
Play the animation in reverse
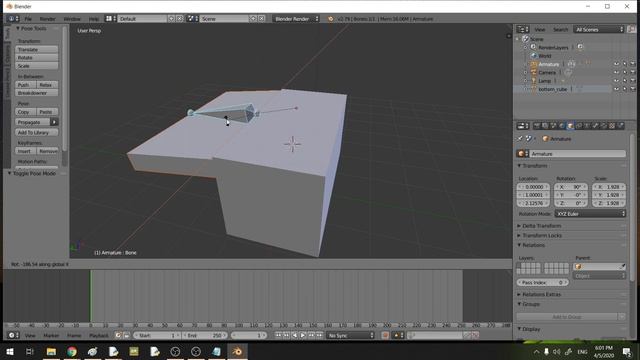click(x=294, y=335)
